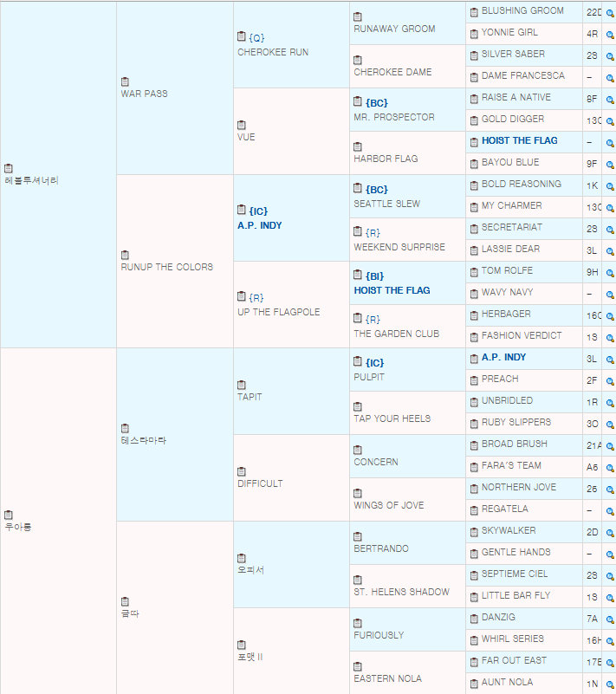Viewport: 616px width, 694px height.
Task: Select the text FAR OUT EAST
Action: click(x=514, y=661)
